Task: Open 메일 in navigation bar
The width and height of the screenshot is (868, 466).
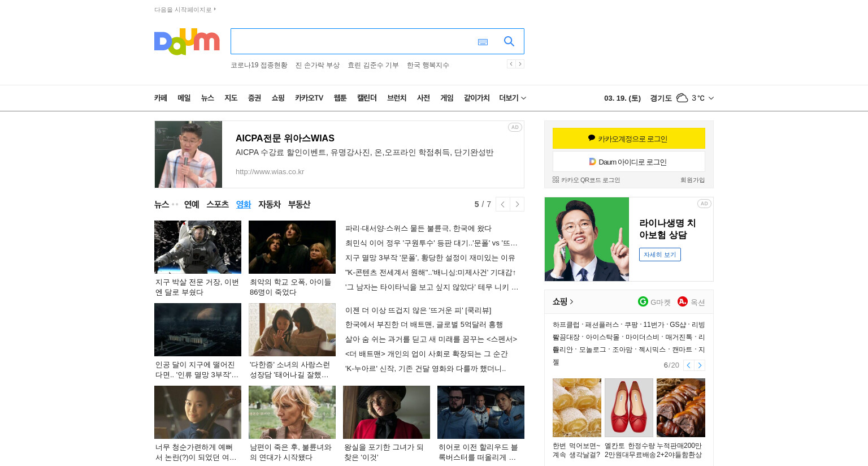Action: tap(184, 98)
